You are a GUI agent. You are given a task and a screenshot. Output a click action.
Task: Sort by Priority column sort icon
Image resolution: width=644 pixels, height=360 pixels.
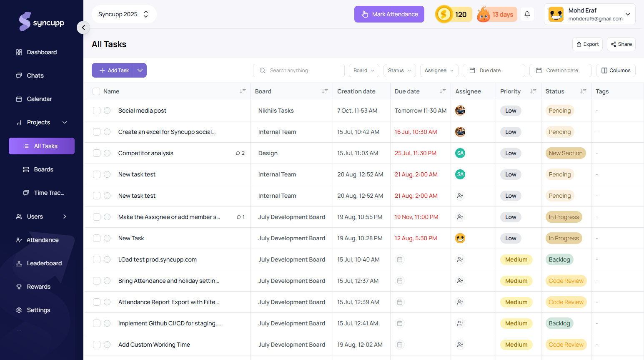(x=533, y=91)
